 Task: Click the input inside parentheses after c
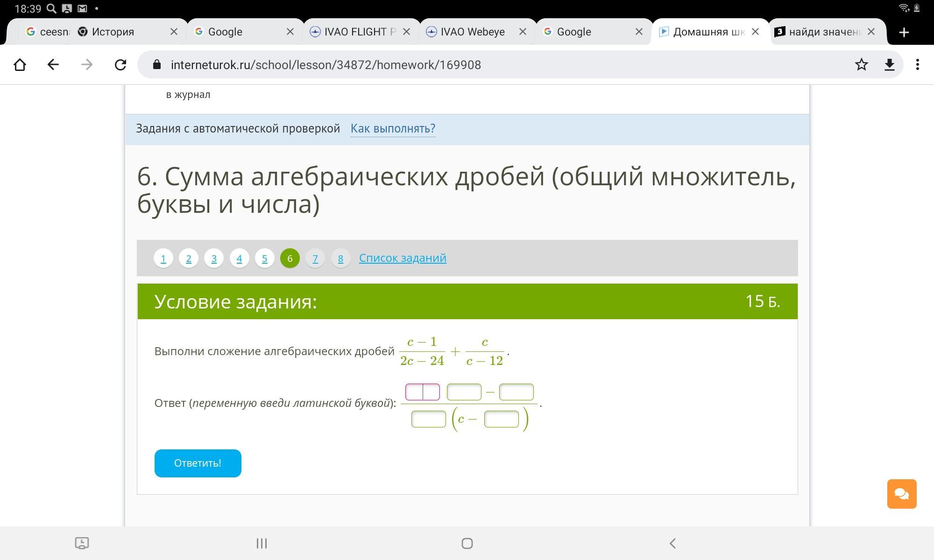pos(501,419)
